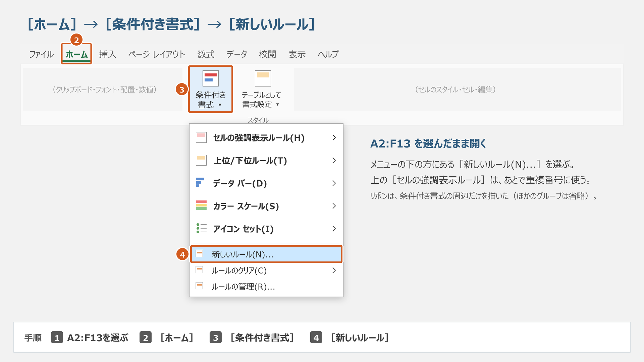
Task: Expand the 条件付き書式 dropdown arrow
Action: coord(220,105)
